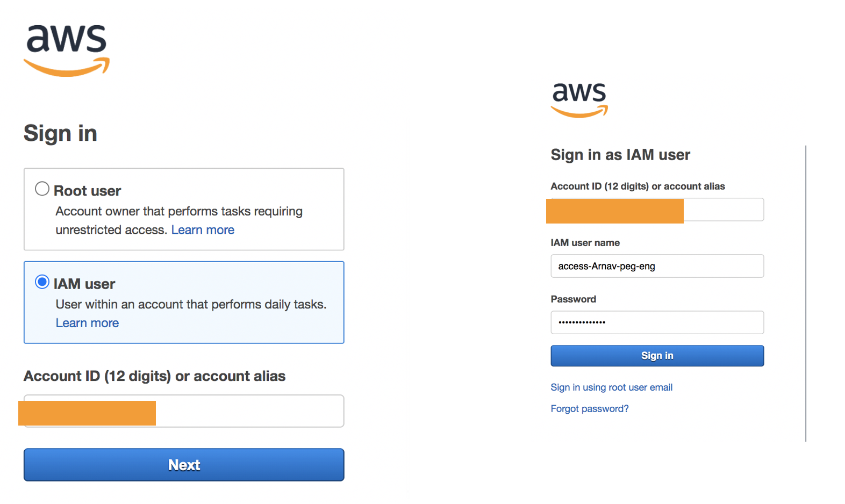Click the Sign in button
The height and width of the screenshot is (504, 845).
656,355
